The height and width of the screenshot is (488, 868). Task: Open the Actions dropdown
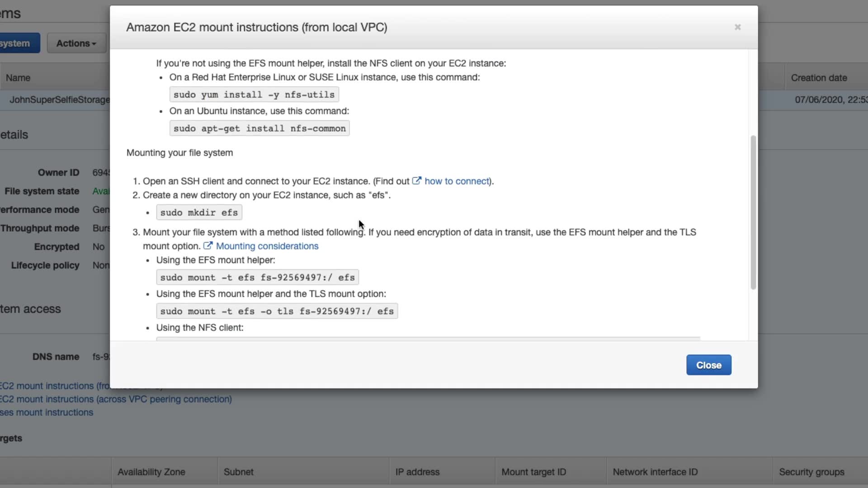click(x=76, y=43)
